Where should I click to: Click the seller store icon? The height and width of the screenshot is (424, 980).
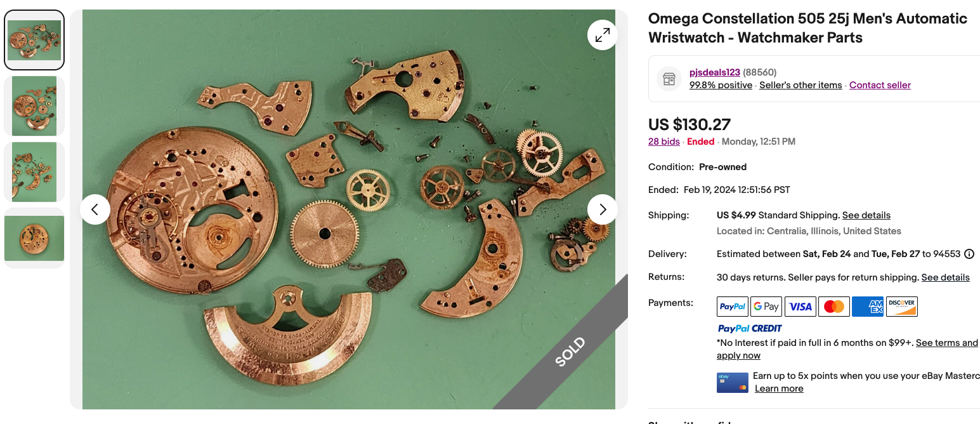669,79
